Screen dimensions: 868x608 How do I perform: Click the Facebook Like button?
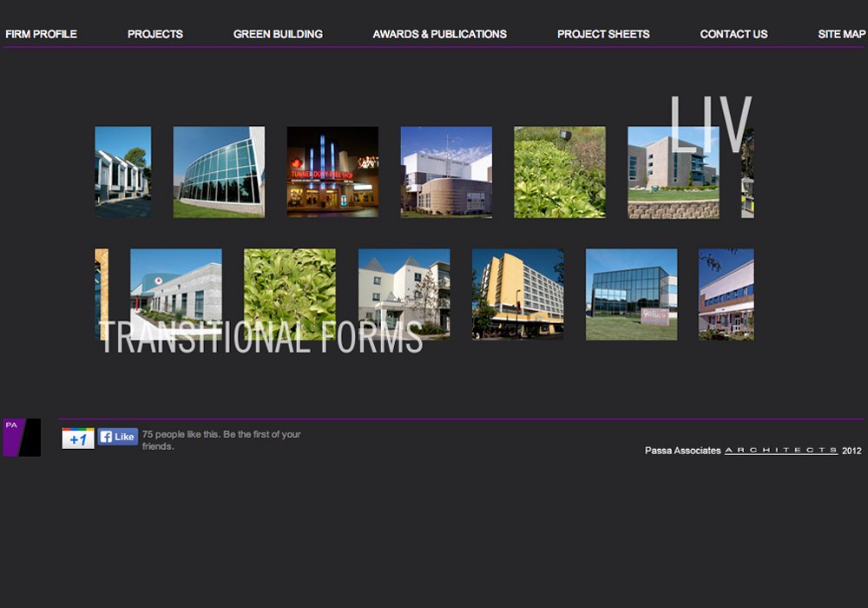coord(117,437)
